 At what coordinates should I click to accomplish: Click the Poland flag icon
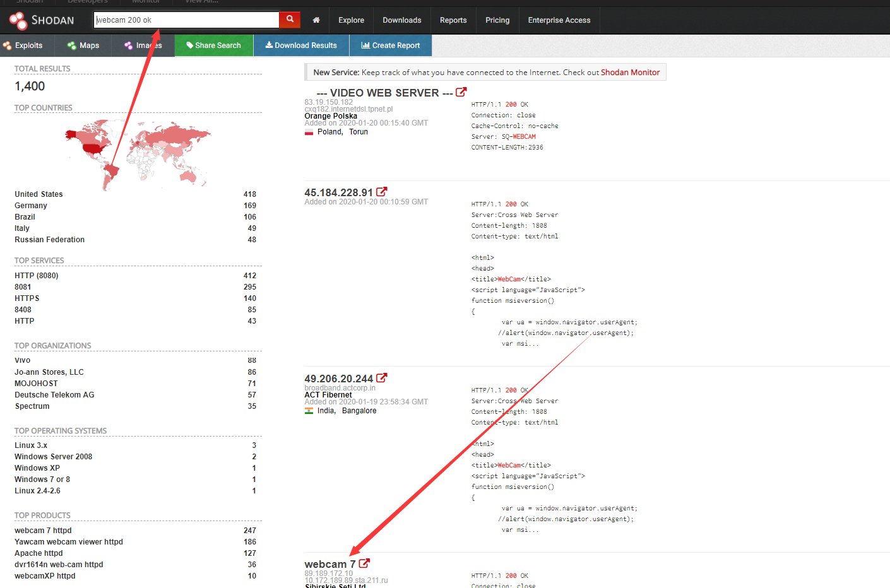[309, 132]
